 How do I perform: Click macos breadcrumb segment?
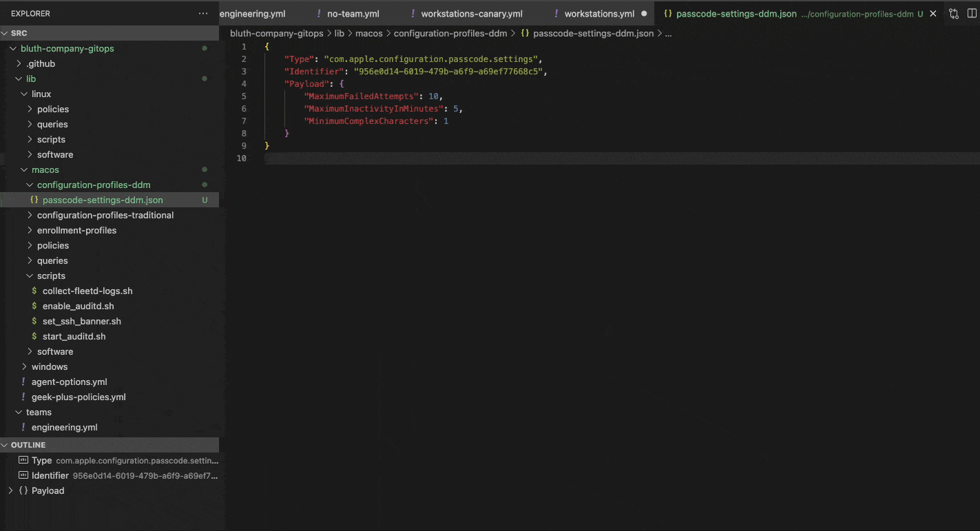tap(368, 33)
